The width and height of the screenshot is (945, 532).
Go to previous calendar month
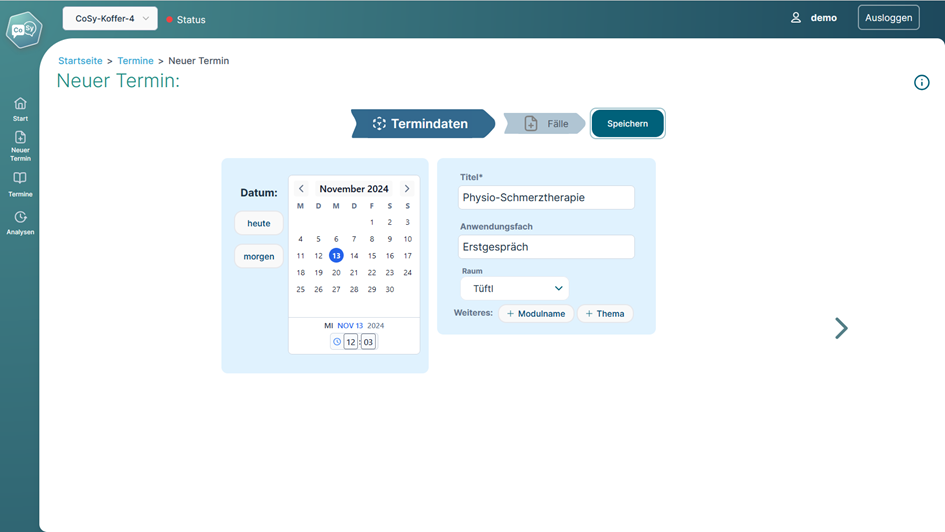point(301,189)
